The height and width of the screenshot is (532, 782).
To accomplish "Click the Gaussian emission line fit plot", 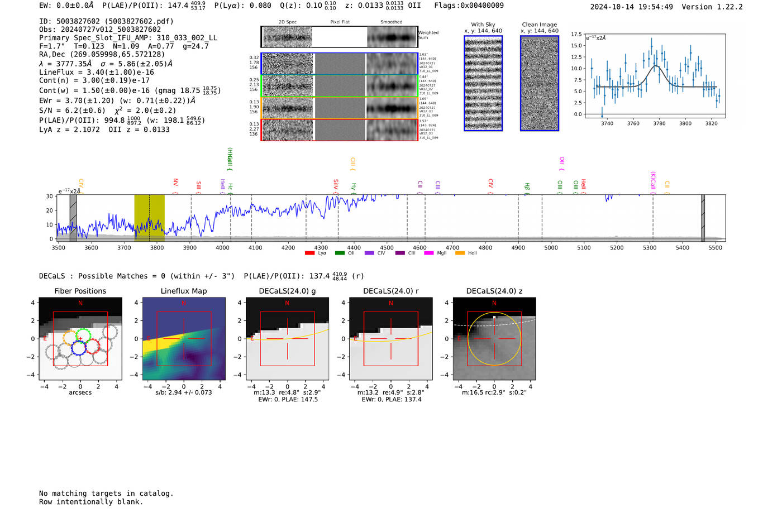I will (655, 76).
